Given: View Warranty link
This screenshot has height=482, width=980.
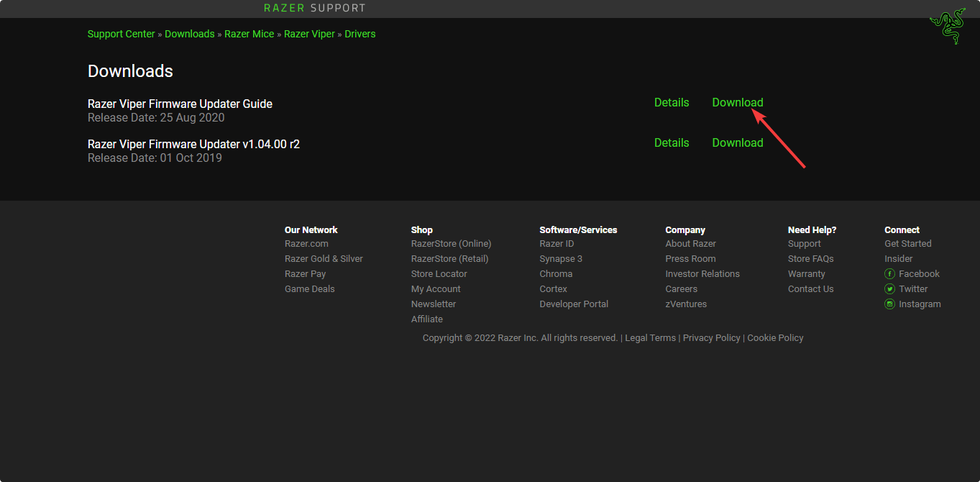Looking at the screenshot, I should coord(807,273).
